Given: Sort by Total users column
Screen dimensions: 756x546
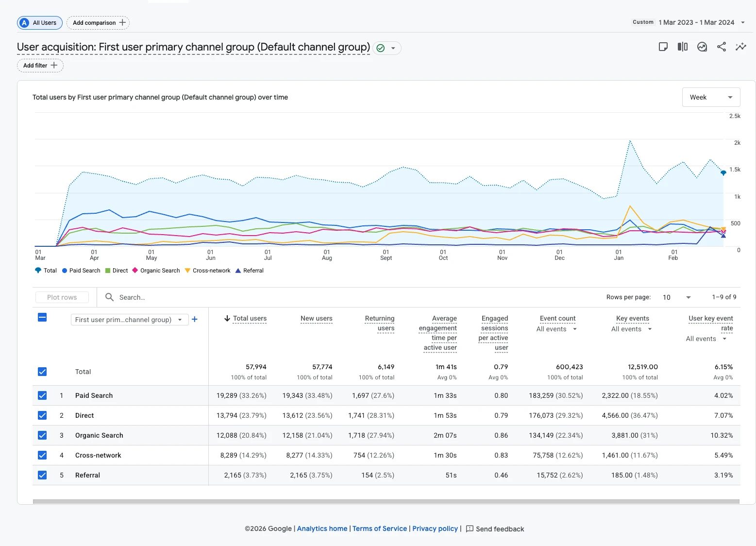Looking at the screenshot, I should pos(250,319).
